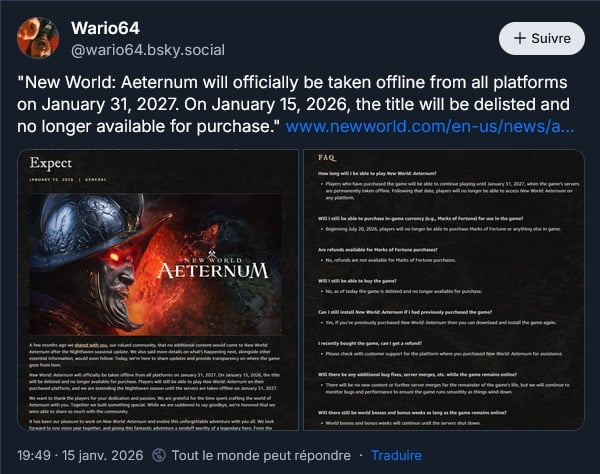Click the GENERAL category tag in left image
Image resolution: width=600 pixels, height=474 pixels.
click(97, 180)
